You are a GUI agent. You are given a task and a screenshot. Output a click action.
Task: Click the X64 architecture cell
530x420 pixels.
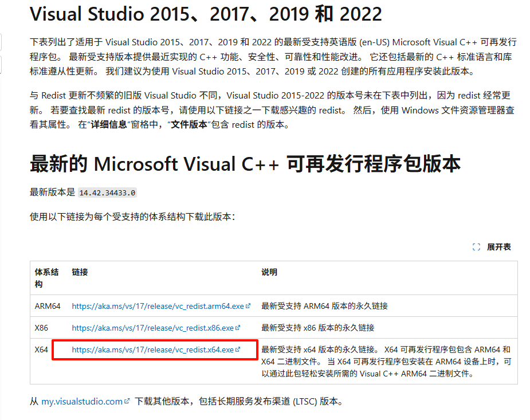(x=41, y=350)
